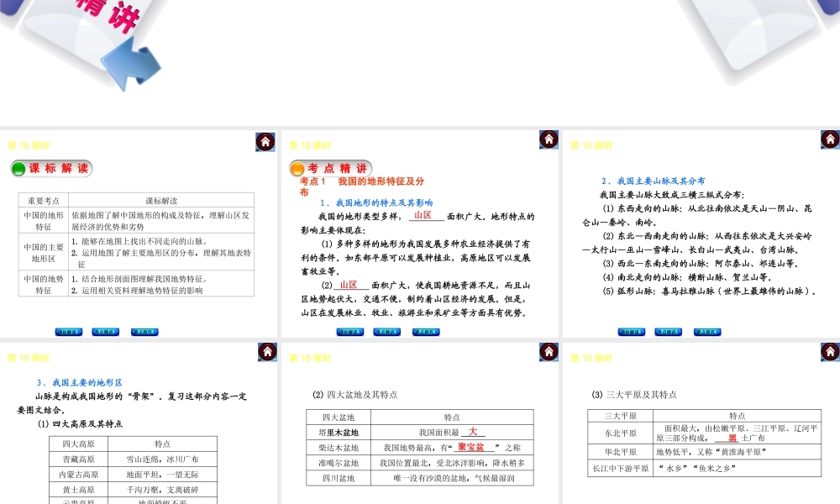Viewport: 840px width, 504px height.
Task: Click table header 重要考点
Action: tap(44, 200)
